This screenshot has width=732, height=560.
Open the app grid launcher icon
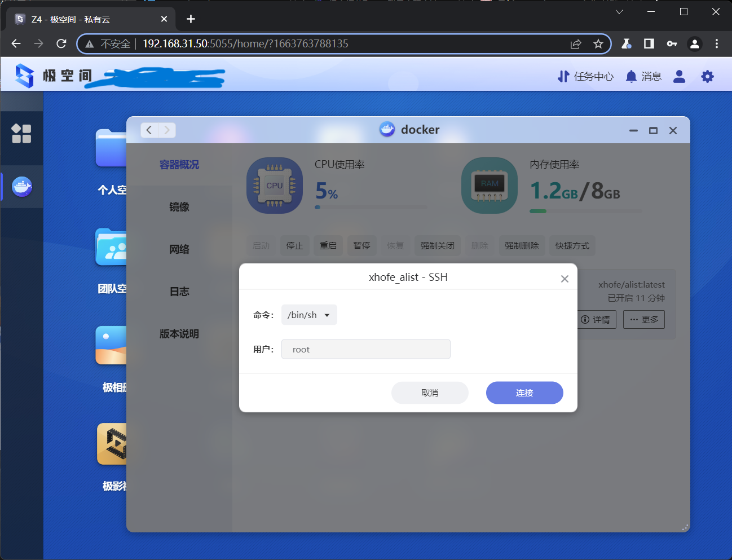click(x=21, y=134)
